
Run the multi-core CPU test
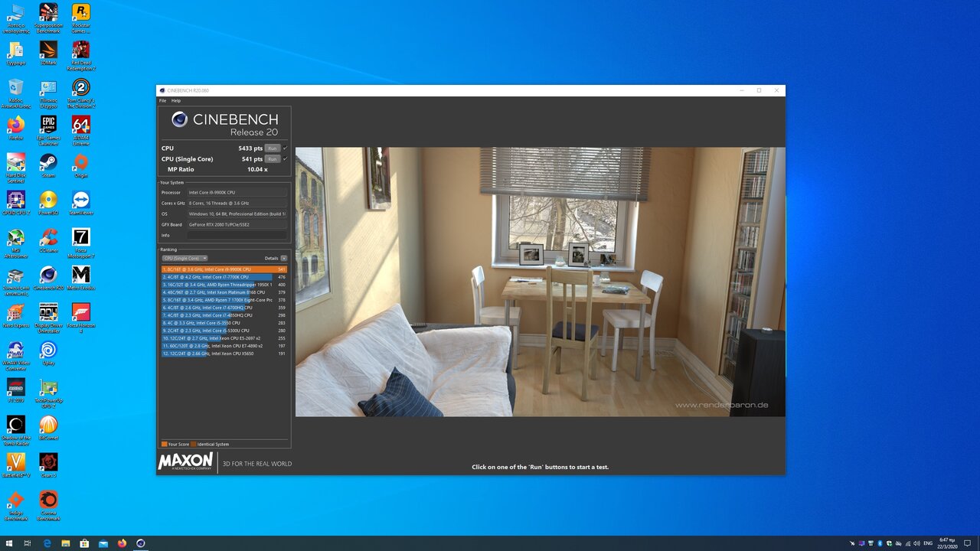click(272, 148)
